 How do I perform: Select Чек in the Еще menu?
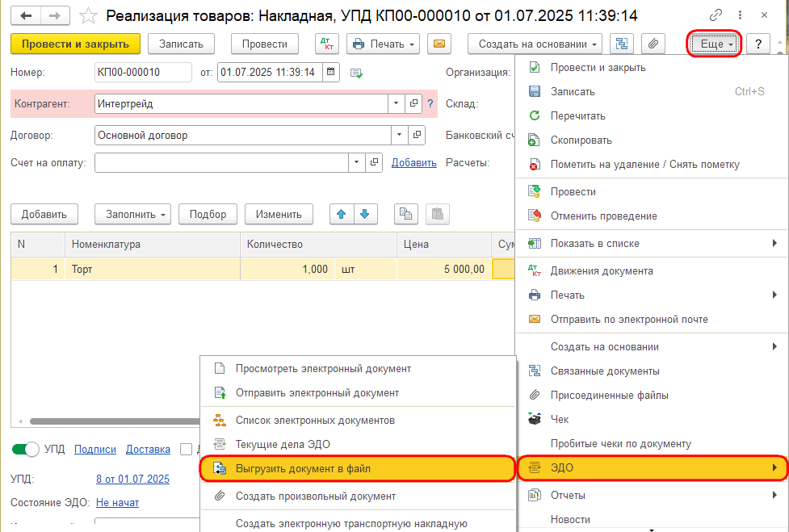(x=652, y=419)
